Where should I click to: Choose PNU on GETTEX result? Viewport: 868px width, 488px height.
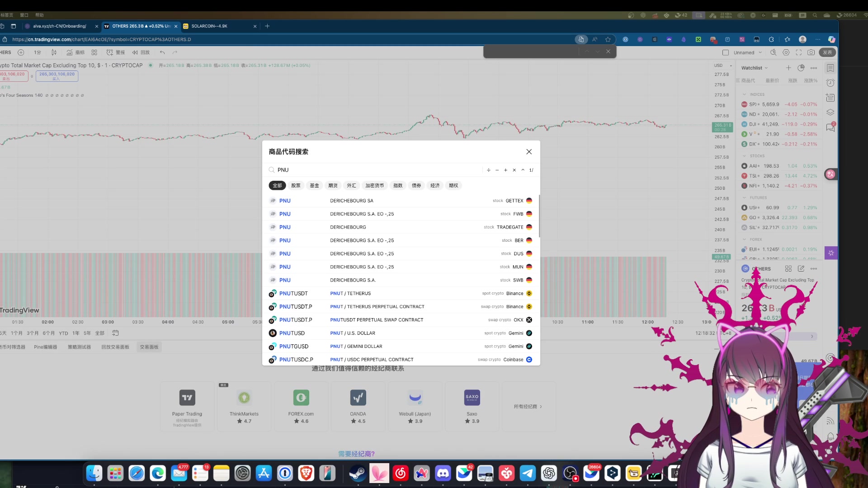point(401,201)
